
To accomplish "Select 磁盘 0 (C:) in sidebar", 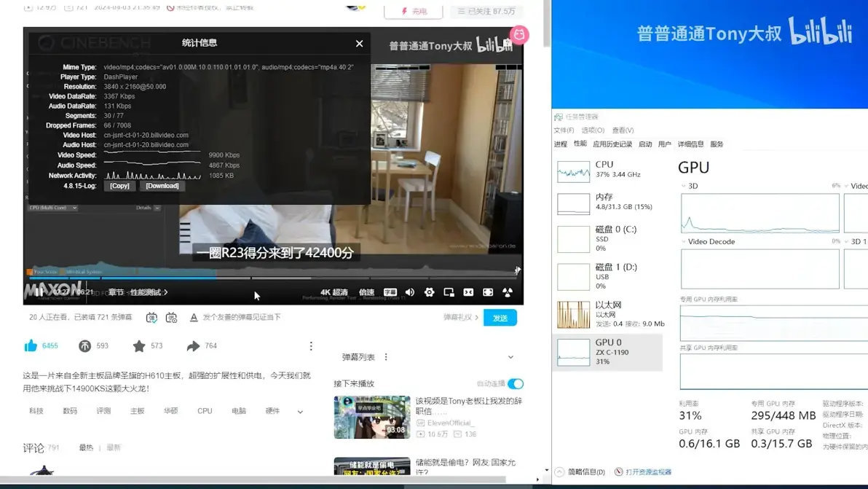I will [608, 238].
